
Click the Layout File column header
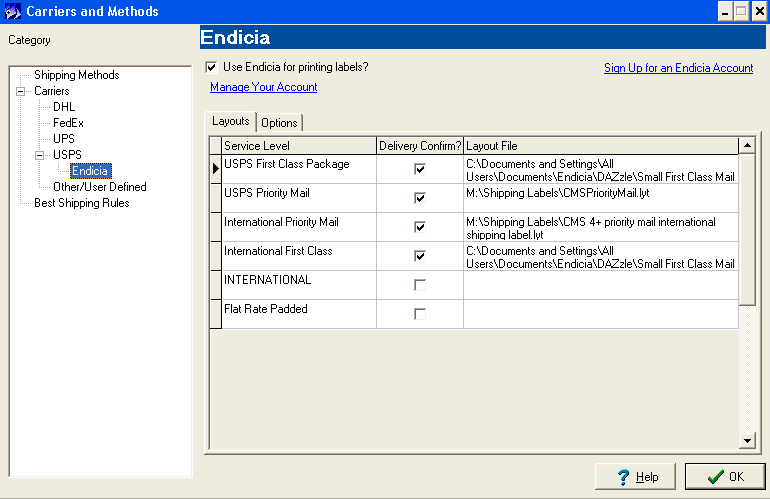(x=601, y=146)
